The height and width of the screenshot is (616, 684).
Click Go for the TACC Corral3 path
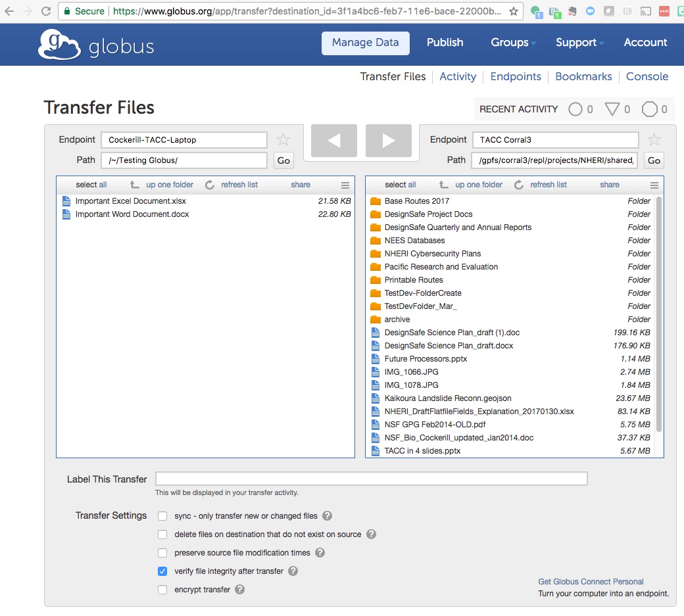click(x=654, y=160)
